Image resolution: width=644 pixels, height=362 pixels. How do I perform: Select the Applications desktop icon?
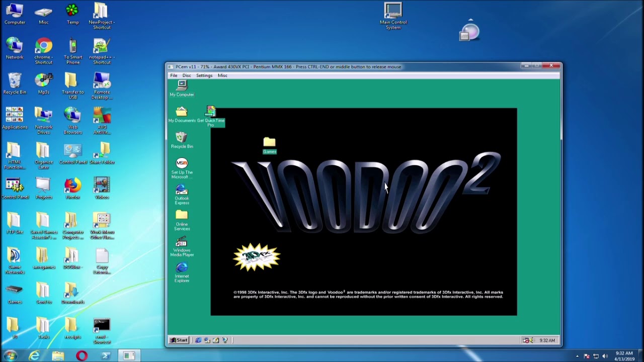point(15,119)
